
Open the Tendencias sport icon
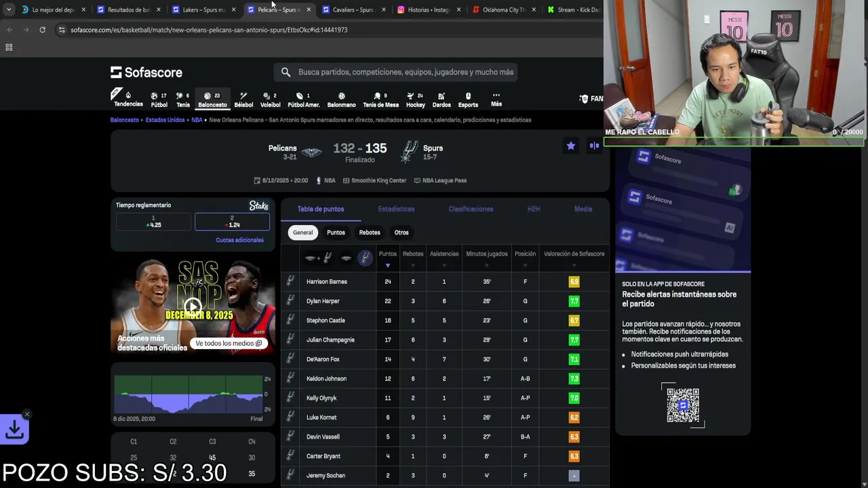click(128, 98)
